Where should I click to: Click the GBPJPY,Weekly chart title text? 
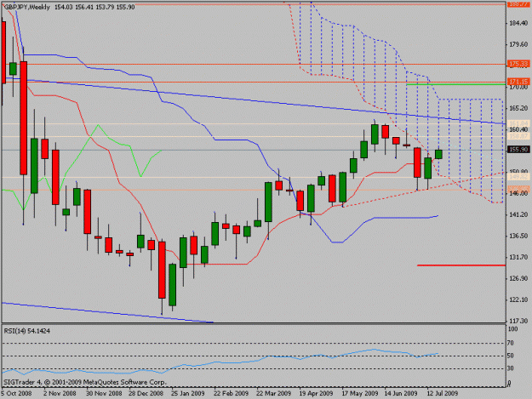pyautogui.click(x=27, y=7)
